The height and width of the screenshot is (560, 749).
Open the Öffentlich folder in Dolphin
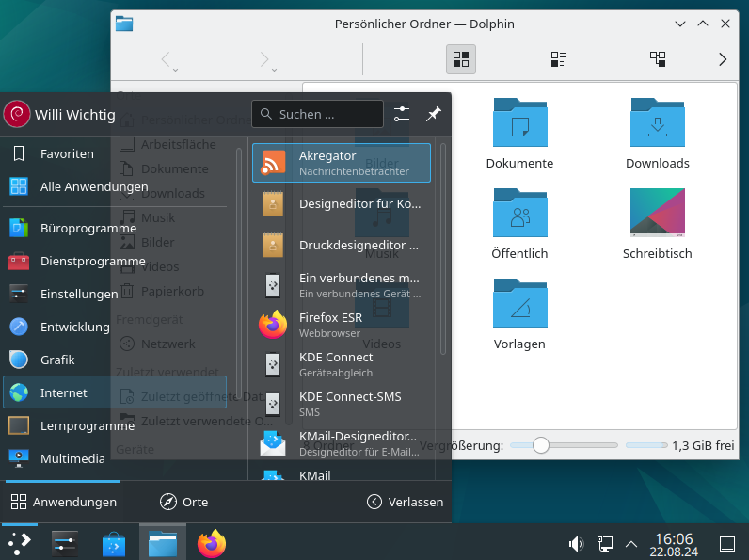(x=519, y=224)
